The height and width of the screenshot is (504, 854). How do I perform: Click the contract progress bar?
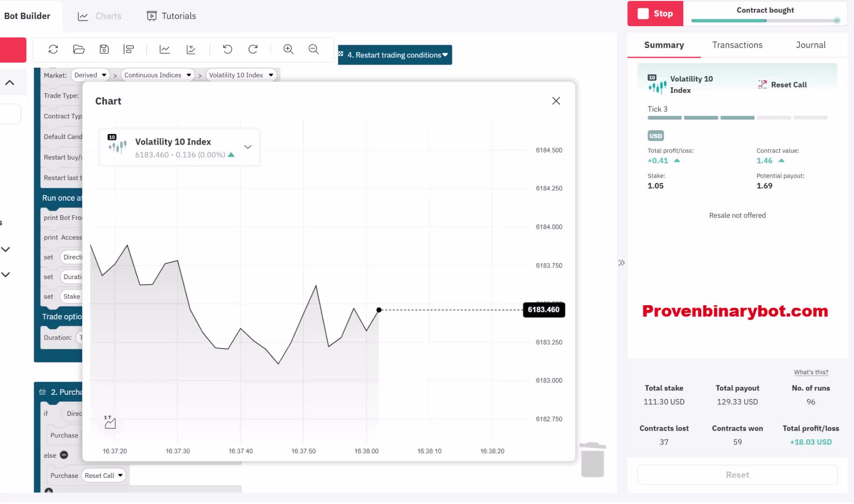click(765, 21)
